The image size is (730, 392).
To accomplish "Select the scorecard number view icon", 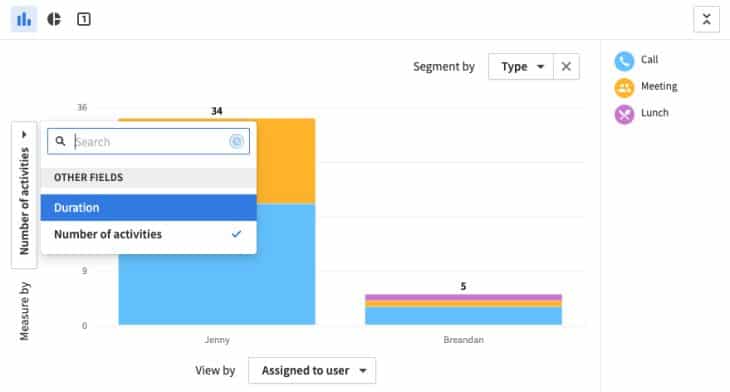I will 84,19.
